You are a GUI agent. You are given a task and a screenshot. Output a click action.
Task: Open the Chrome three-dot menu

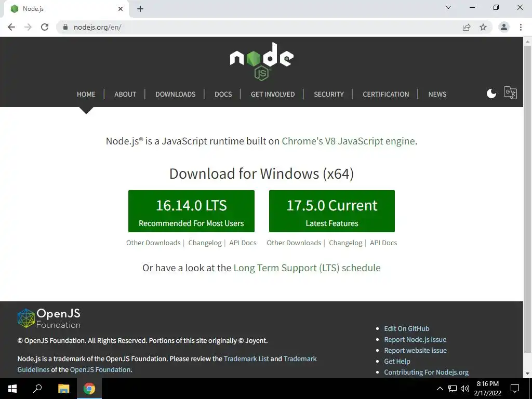pos(521,27)
